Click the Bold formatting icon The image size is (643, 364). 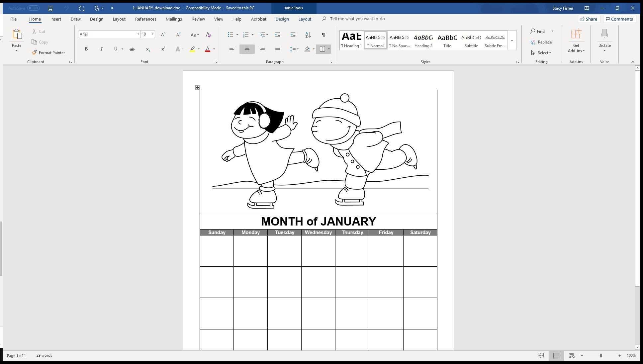(87, 49)
